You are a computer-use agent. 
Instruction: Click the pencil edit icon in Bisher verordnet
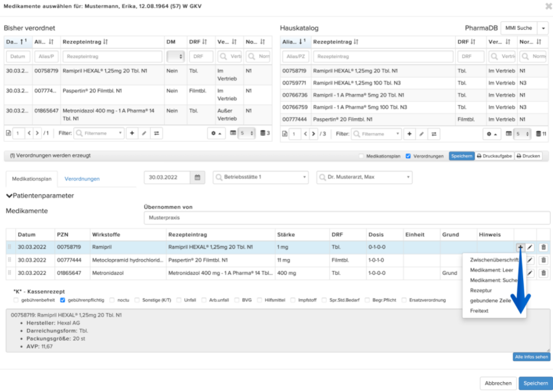(144, 133)
